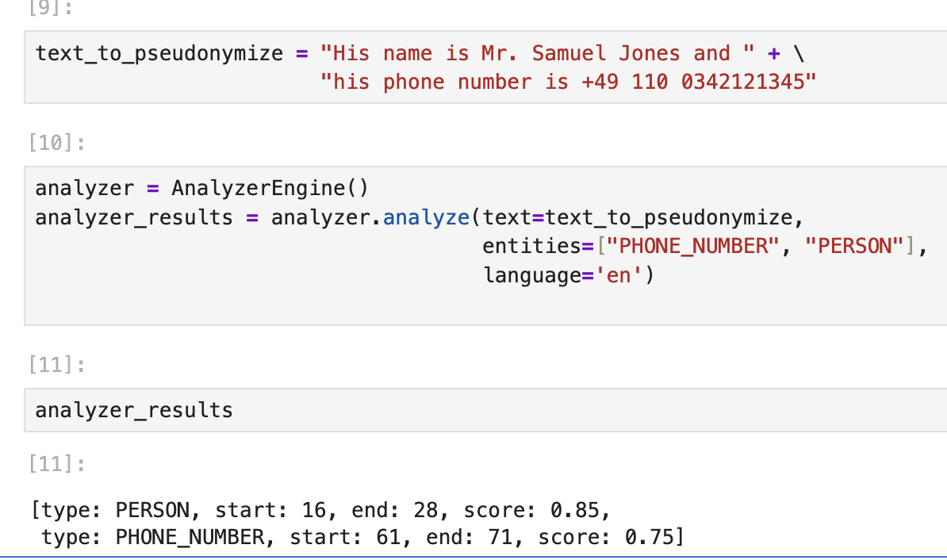The height and width of the screenshot is (560, 947).
Task: Click the [11]: prompt above analyzer_results input
Action: (57, 365)
